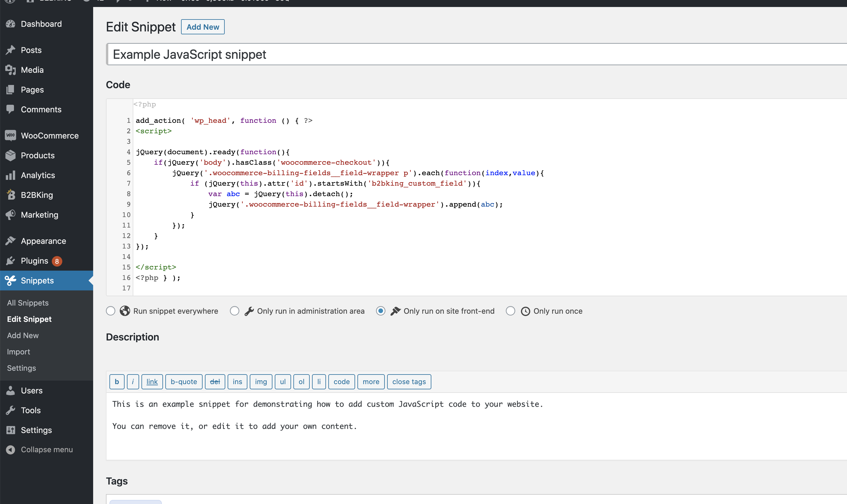Click the close tags button

409,382
